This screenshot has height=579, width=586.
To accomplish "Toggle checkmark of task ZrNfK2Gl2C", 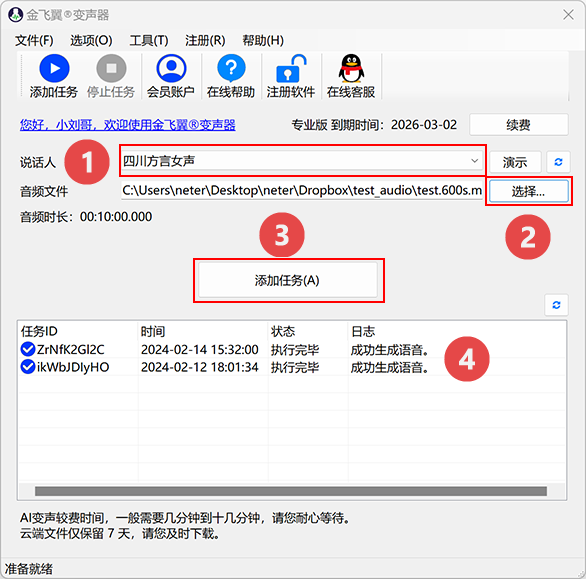I will [28, 349].
